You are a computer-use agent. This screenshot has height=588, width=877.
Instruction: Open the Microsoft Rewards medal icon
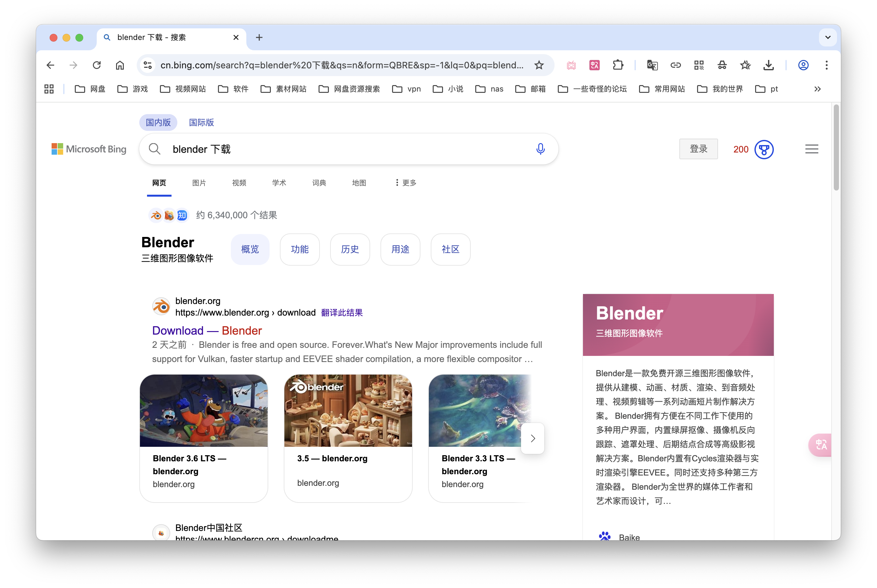[x=764, y=149]
